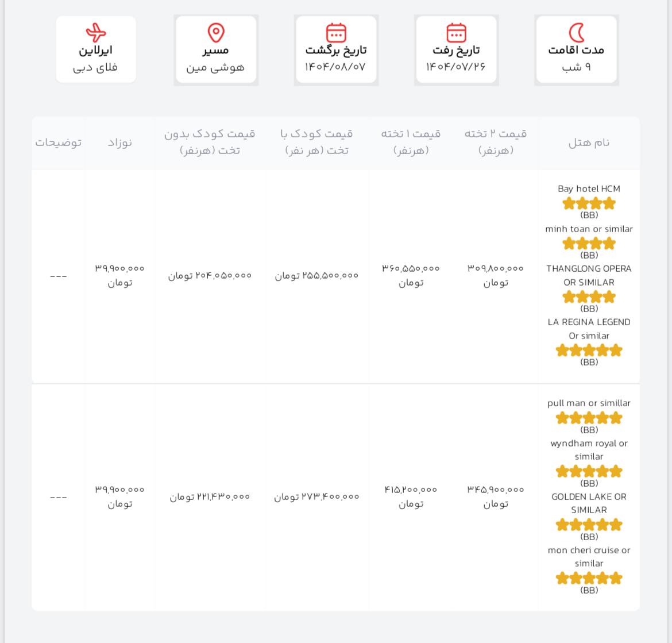Viewport: 672px width, 643px height.
Task: Click the (BB) label under mon cheri cruise
Action: tap(589, 590)
